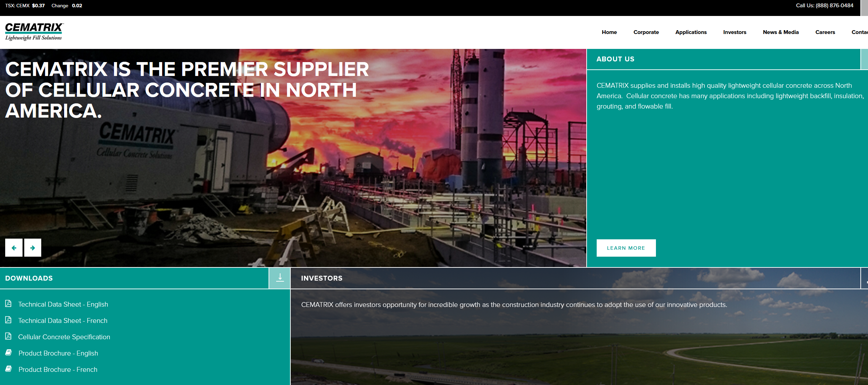Click the download icon beside Downloads header

[280, 278]
